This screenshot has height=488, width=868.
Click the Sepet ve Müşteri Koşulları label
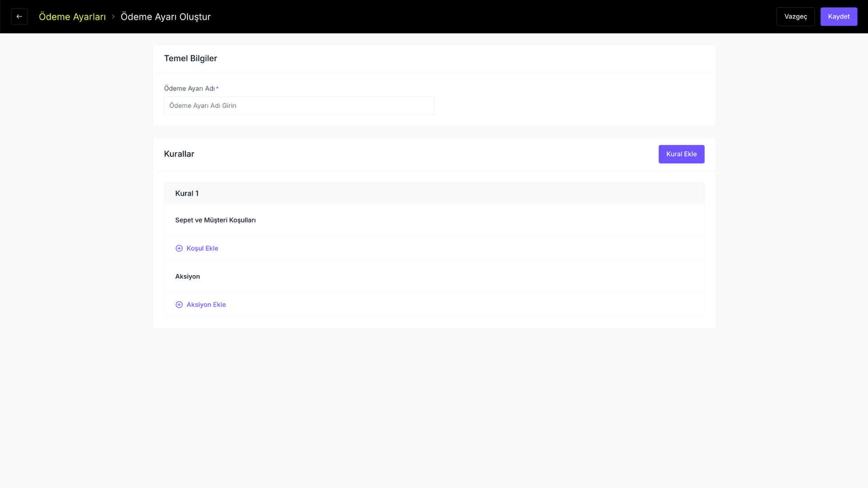point(215,220)
